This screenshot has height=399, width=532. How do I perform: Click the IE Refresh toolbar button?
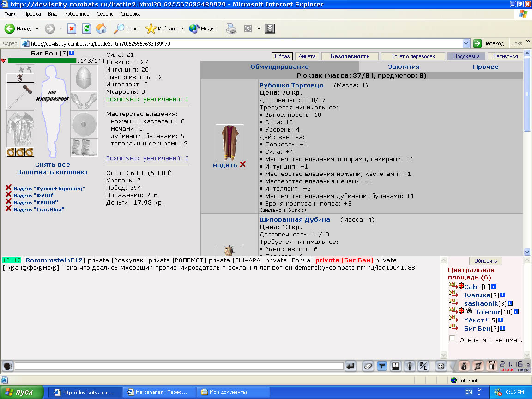point(87,29)
